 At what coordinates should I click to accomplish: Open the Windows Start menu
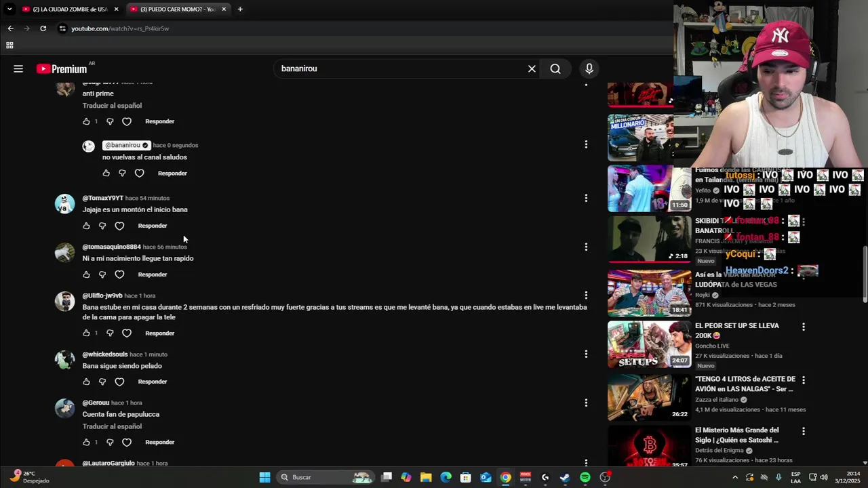[x=265, y=477]
